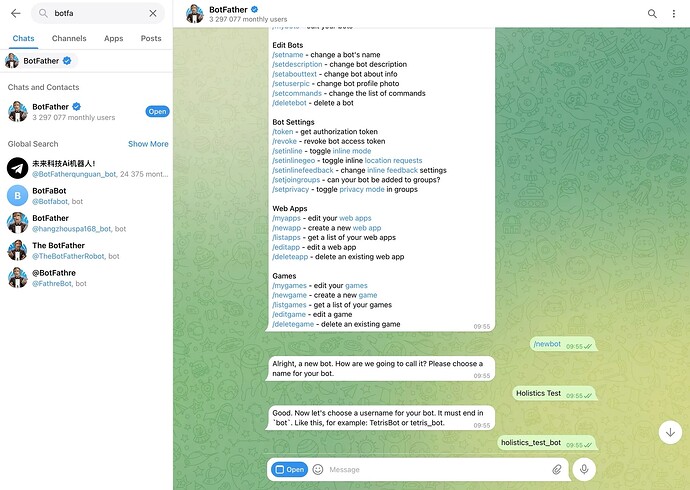Click Open button beside BotFather contact
The image size is (690, 490).
tap(157, 112)
